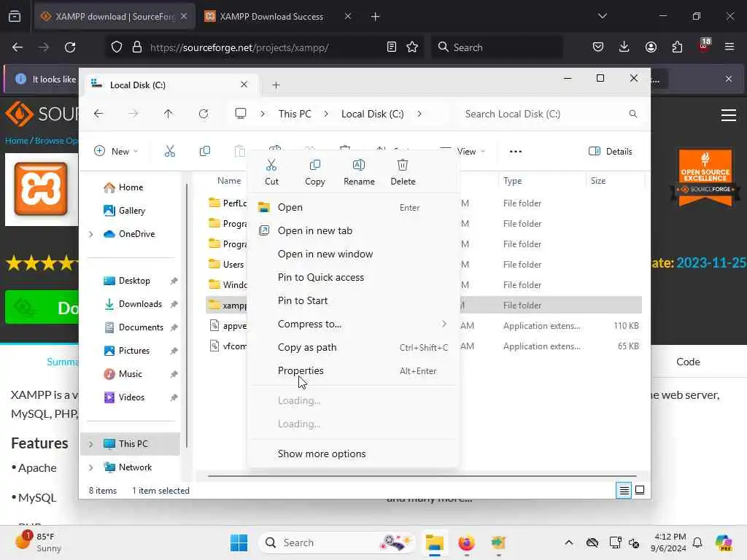Reload the SourceForge page in Firefox
The width and height of the screenshot is (747, 560).
[70, 47]
